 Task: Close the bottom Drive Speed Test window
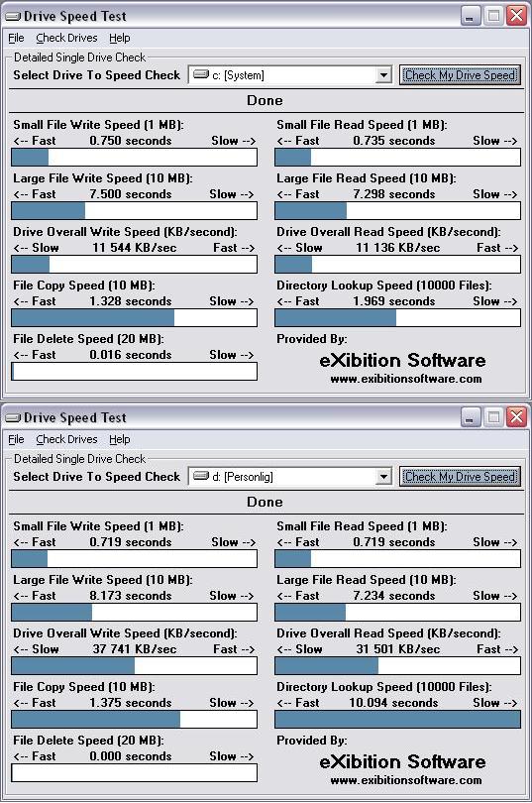coord(517,417)
